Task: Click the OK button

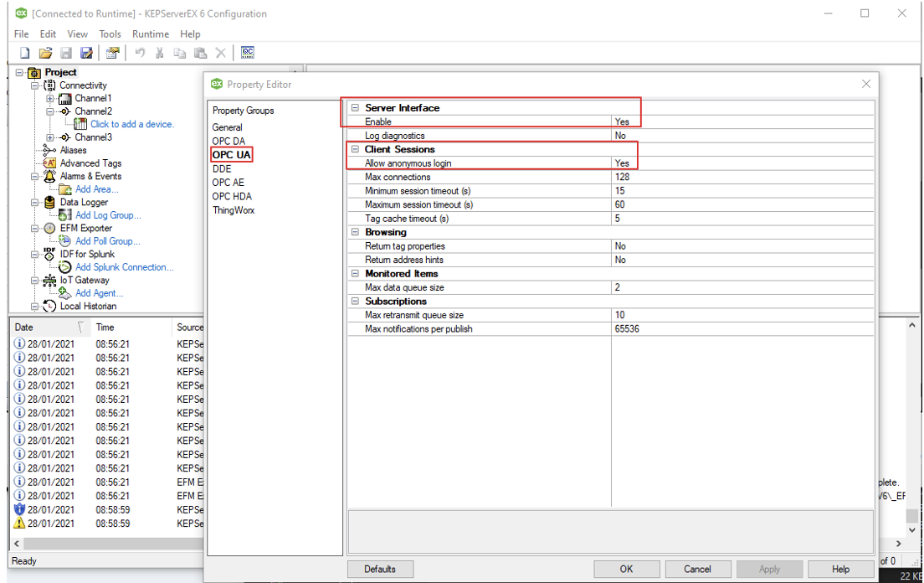Action: click(626, 569)
